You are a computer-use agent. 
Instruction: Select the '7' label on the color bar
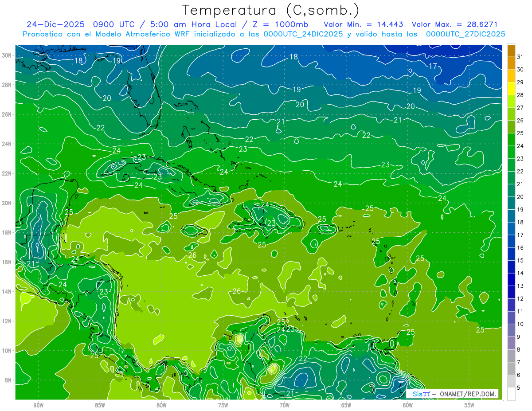(519, 363)
